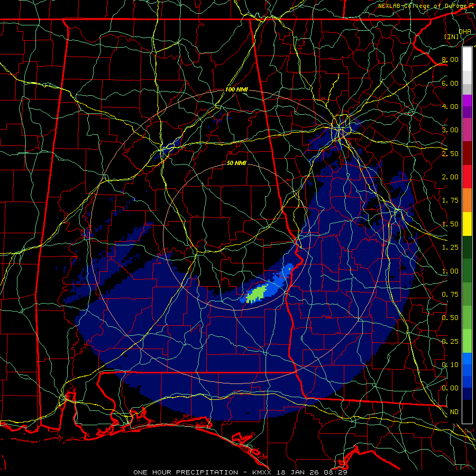Click the "ONE HOUR PRECIPITATION" caption text
Image resolution: width=476 pixels, height=476 pixels.
point(186,472)
